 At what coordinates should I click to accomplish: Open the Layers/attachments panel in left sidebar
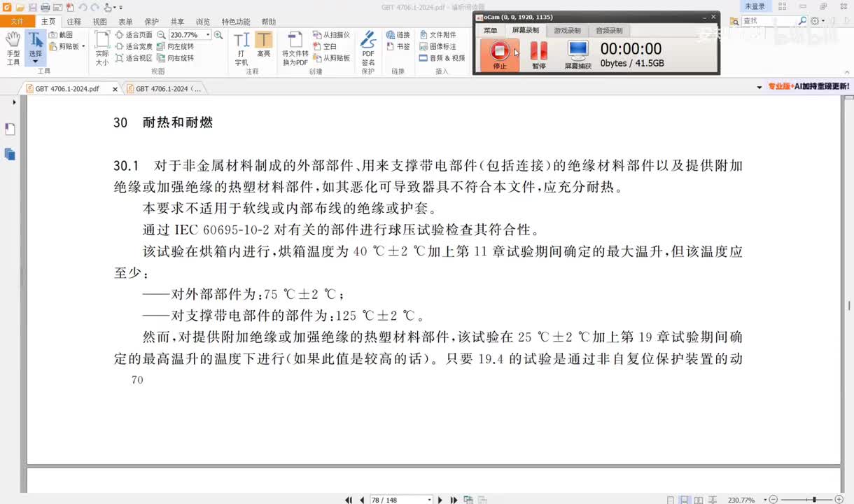pos(10,154)
